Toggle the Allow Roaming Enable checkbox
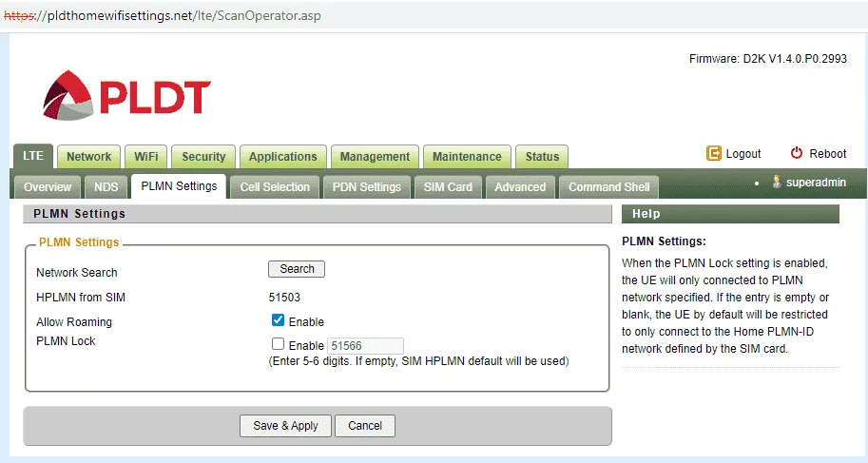 pyautogui.click(x=278, y=320)
